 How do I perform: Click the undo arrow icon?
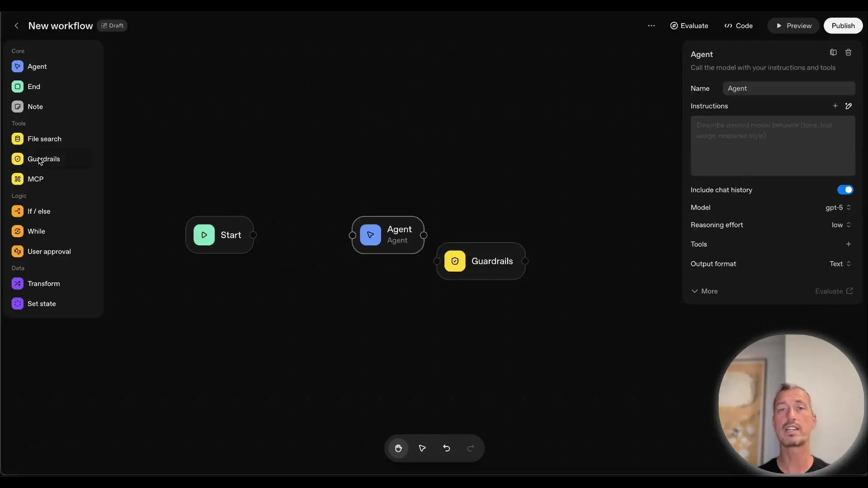447,448
